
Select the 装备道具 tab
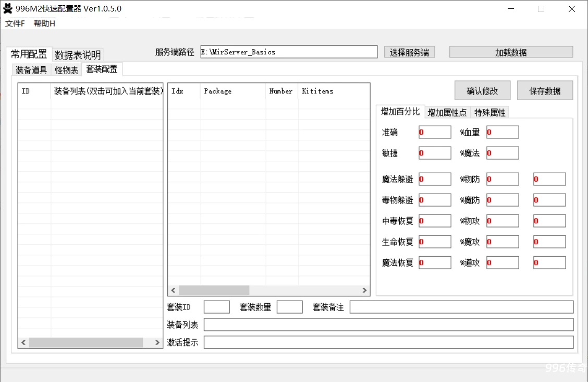pos(31,70)
